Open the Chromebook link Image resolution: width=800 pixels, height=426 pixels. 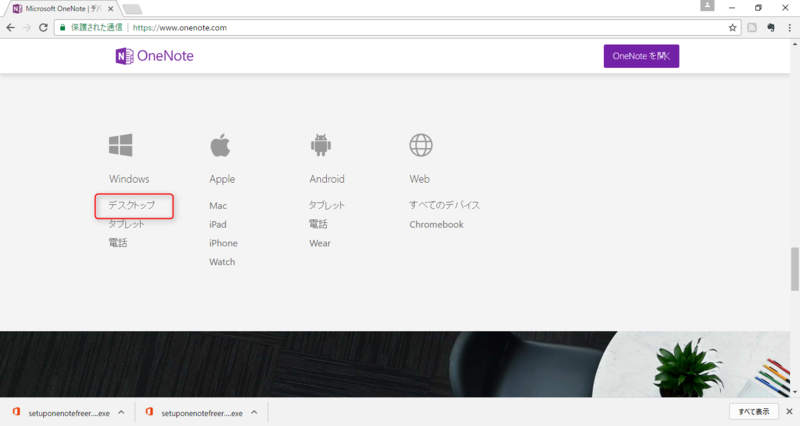[x=436, y=224]
